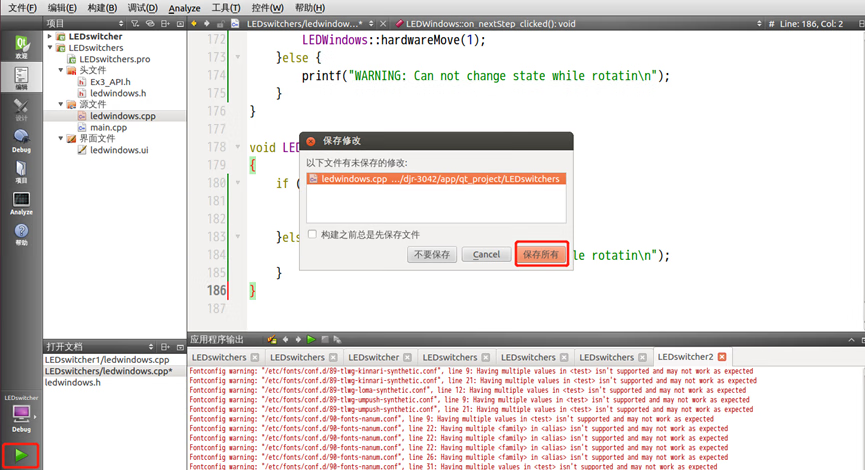Screen dimensions: 865x470
Task: Switch to Debug mode in the sidebar
Action: (21, 141)
